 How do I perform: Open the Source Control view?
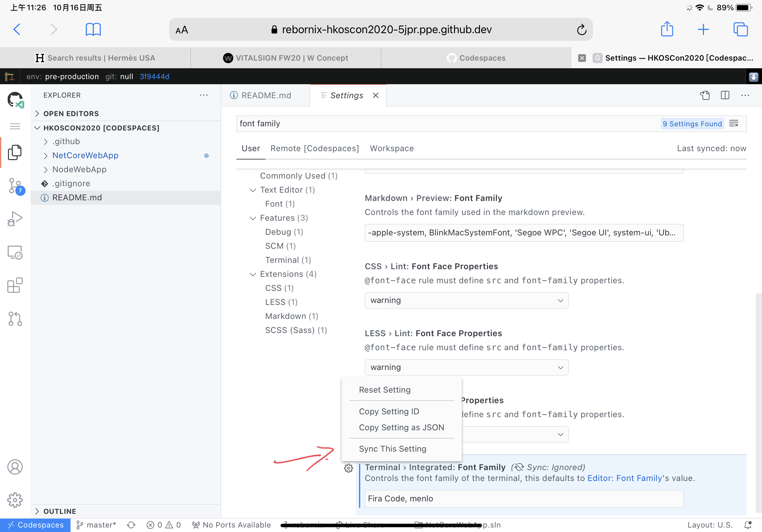pyautogui.click(x=15, y=186)
